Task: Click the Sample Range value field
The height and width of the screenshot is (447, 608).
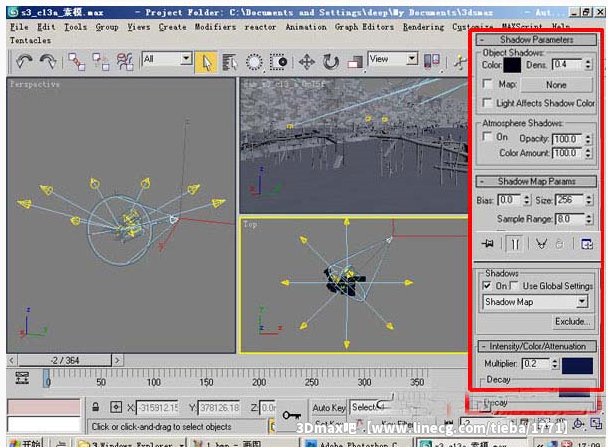Action: click(x=570, y=219)
